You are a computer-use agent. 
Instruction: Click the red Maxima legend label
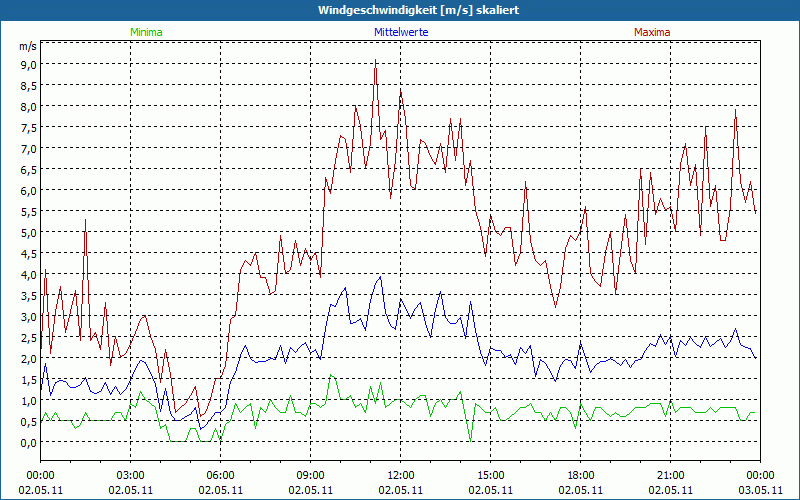pos(652,32)
